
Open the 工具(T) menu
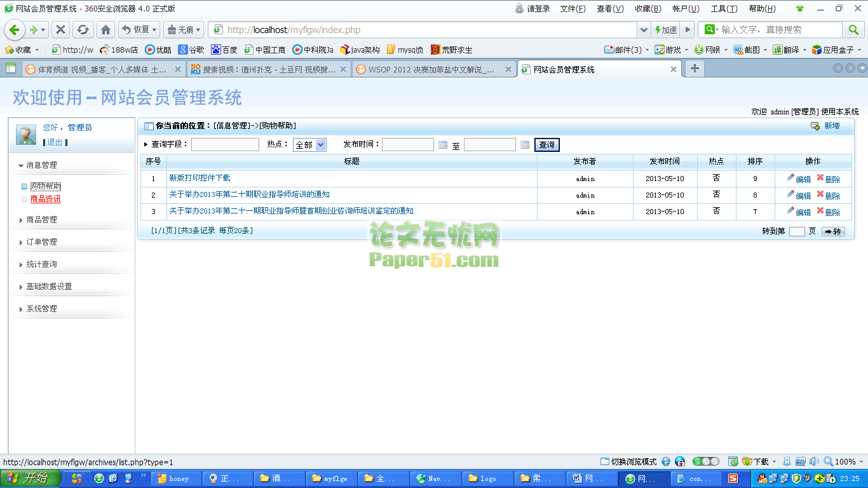(724, 9)
